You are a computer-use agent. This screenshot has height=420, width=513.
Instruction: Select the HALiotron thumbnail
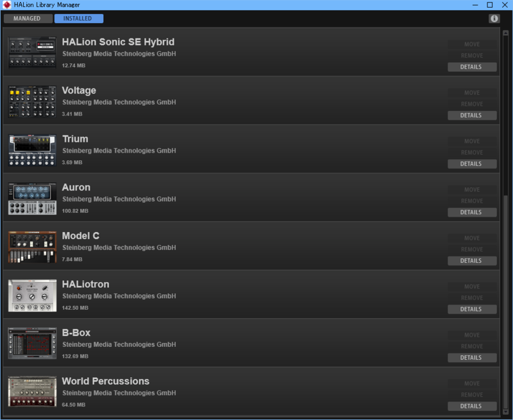point(32,295)
